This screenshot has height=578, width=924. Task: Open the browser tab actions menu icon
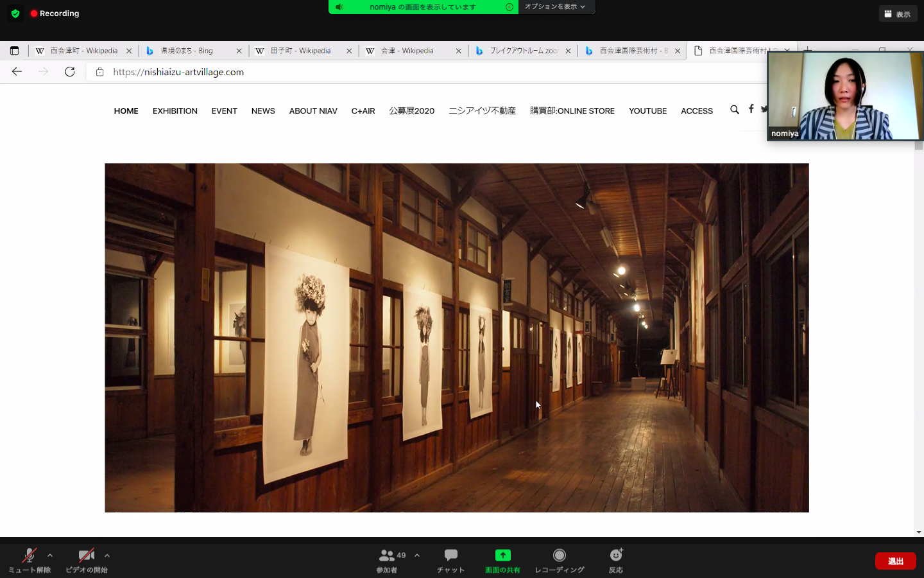coord(14,51)
